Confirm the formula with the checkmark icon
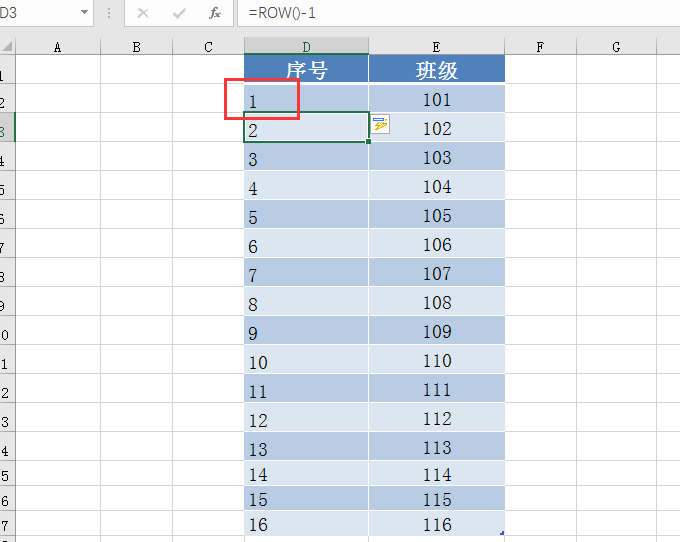Image resolution: width=680 pixels, height=542 pixels. [179, 13]
